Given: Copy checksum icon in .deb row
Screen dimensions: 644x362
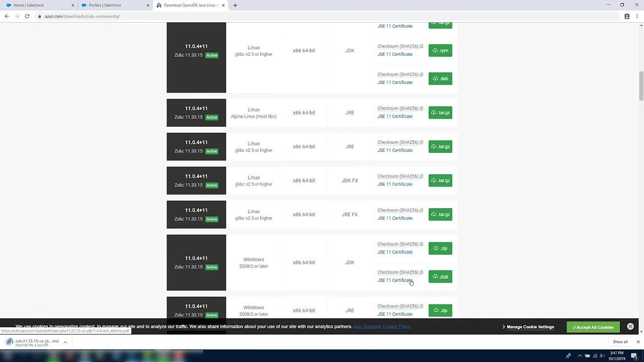Looking at the screenshot, I should click(422, 74).
